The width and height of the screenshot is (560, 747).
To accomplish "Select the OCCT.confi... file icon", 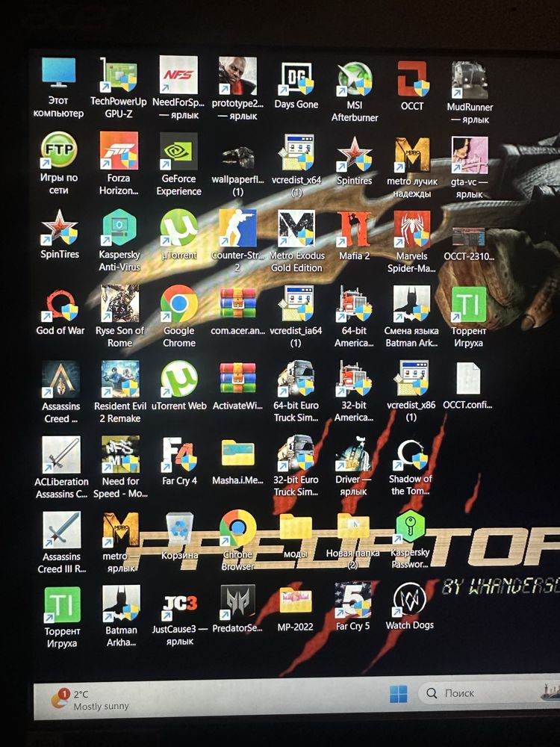I will click(469, 379).
